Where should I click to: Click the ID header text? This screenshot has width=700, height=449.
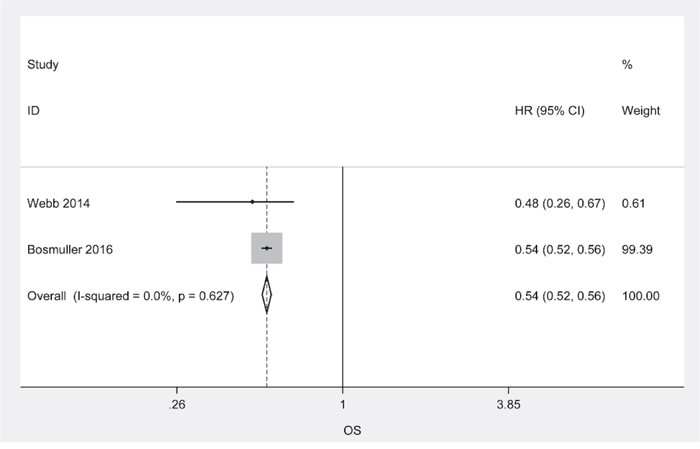click(x=33, y=111)
